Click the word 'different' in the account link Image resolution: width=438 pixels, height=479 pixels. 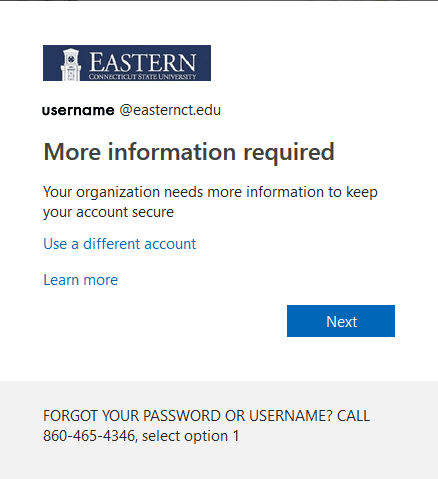111,244
